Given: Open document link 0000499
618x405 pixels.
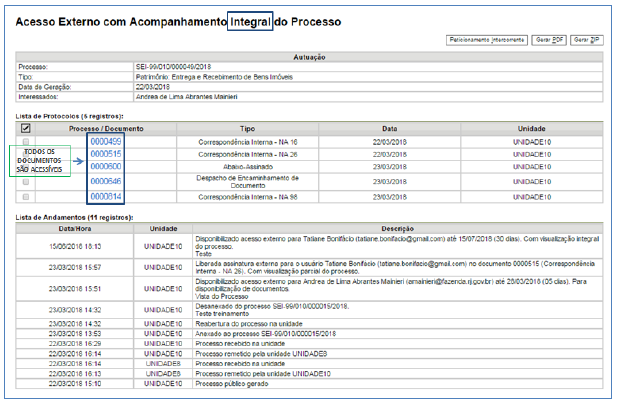Looking at the screenshot, I should pos(105,142).
